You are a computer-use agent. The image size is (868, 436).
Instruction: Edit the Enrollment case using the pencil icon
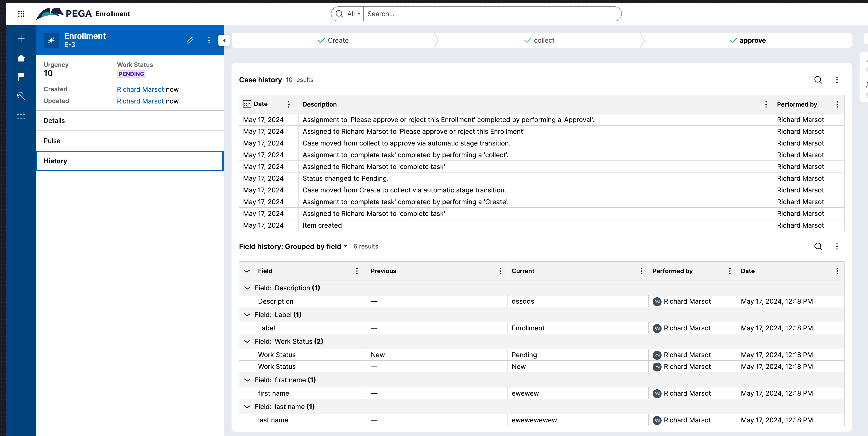190,40
